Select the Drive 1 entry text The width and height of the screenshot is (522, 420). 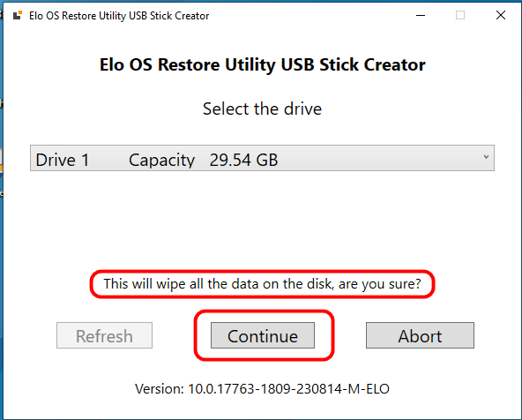click(63, 160)
